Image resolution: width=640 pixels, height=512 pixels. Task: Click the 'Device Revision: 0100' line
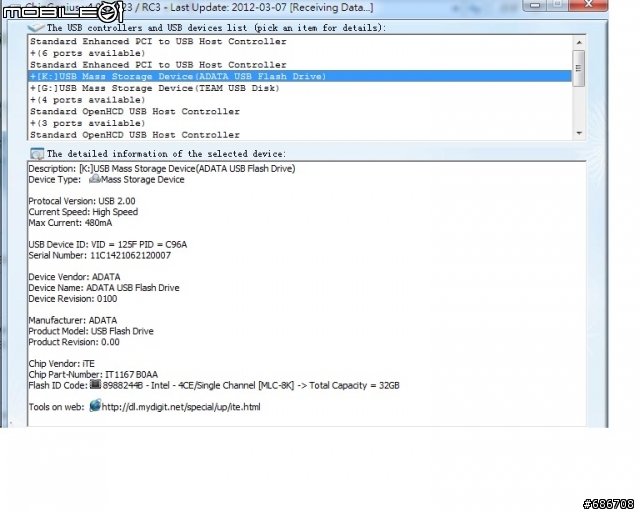coord(73,299)
